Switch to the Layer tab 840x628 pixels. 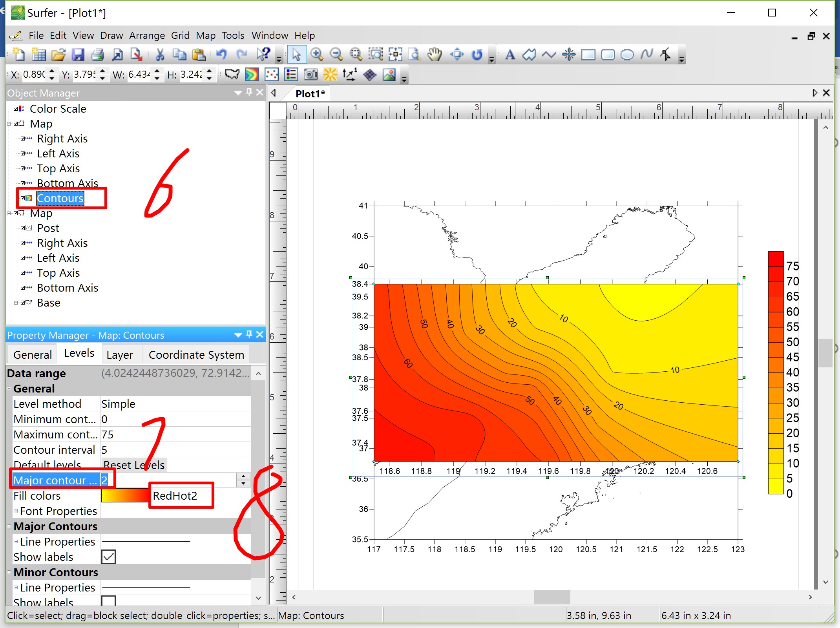pos(120,355)
